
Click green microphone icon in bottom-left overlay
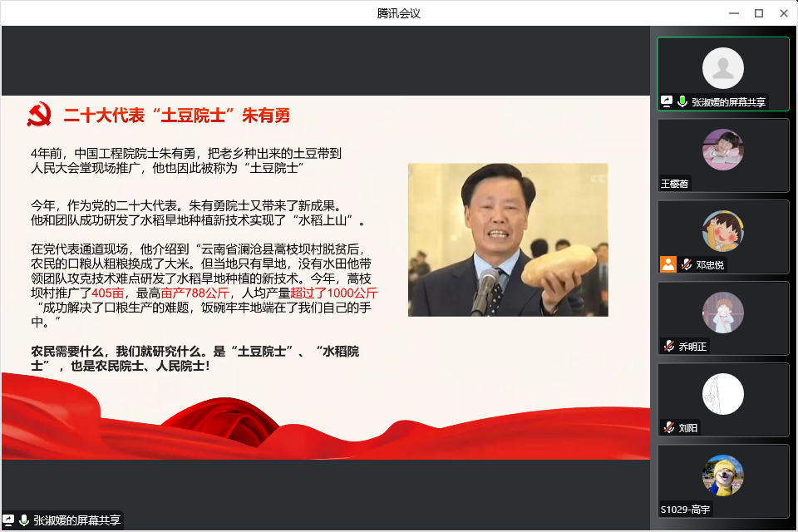(x=24, y=520)
